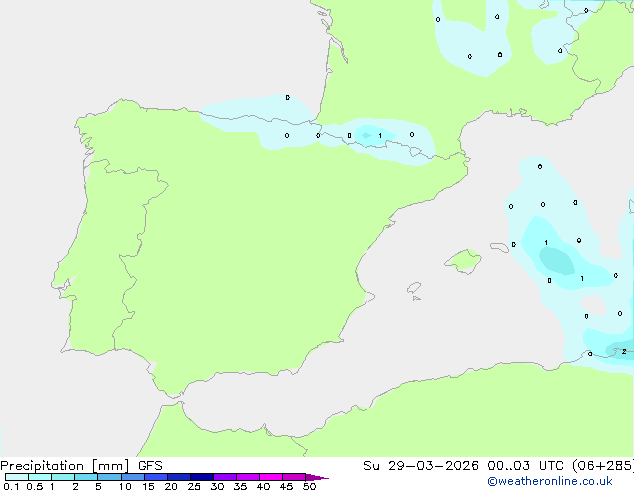Click the 'Su 29-03-2026' date text
Screen dimensions: 634x490
coord(421,466)
